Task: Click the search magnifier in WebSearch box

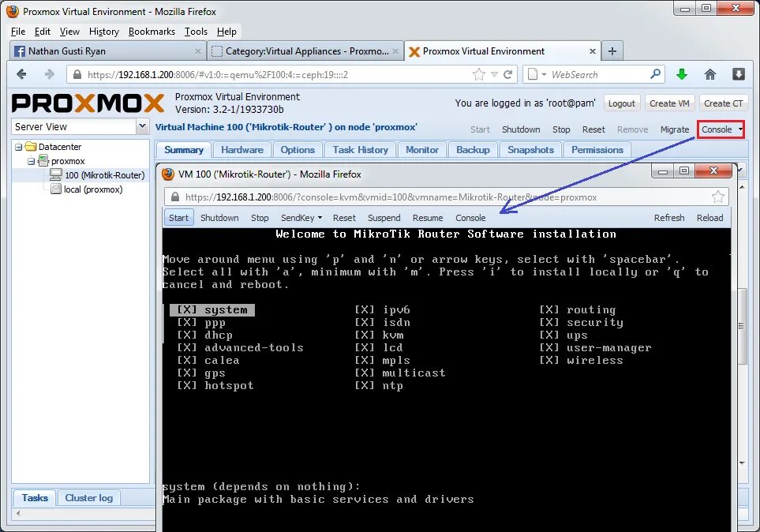Action: [655, 74]
